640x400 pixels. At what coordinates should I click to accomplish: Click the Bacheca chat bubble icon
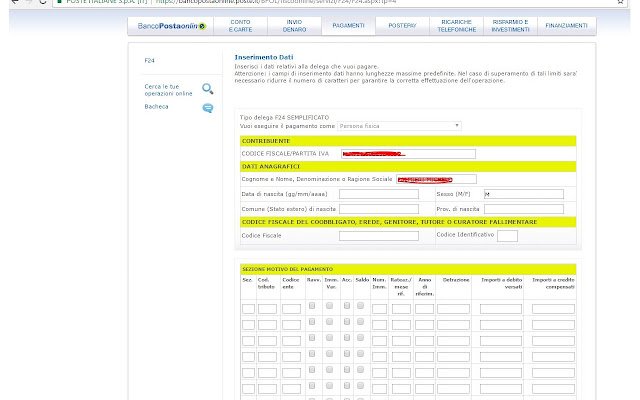pos(208,108)
